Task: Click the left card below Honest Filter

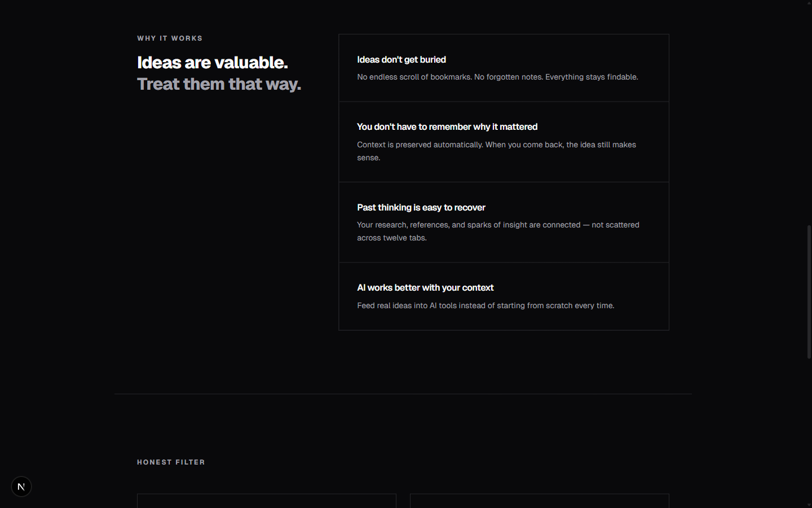Action: (x=266, y=501)
